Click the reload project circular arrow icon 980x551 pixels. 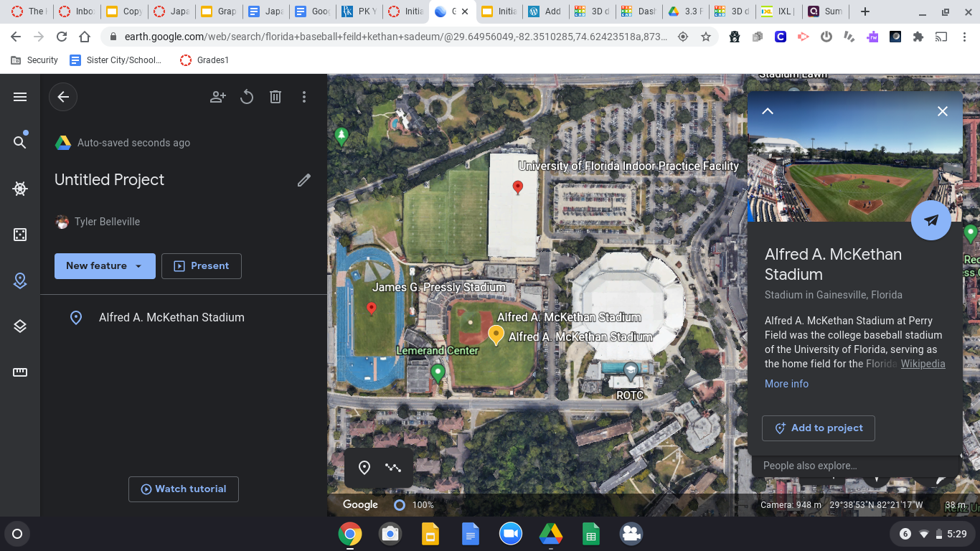[x=247, y=97]
